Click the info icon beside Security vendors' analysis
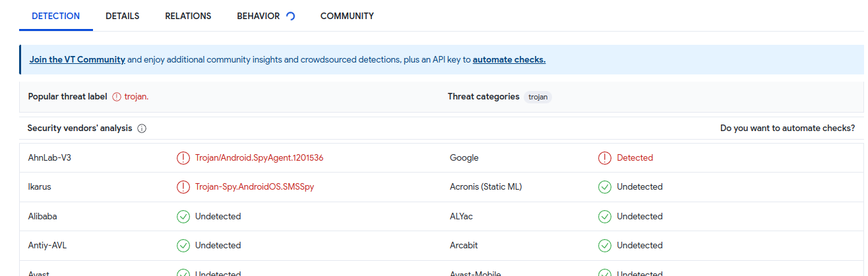 coord(142,128)
